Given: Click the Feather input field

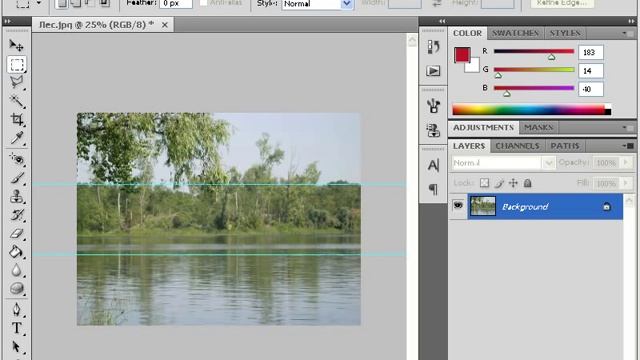Looking at the screenshot, I should click(x=176, y=3).
